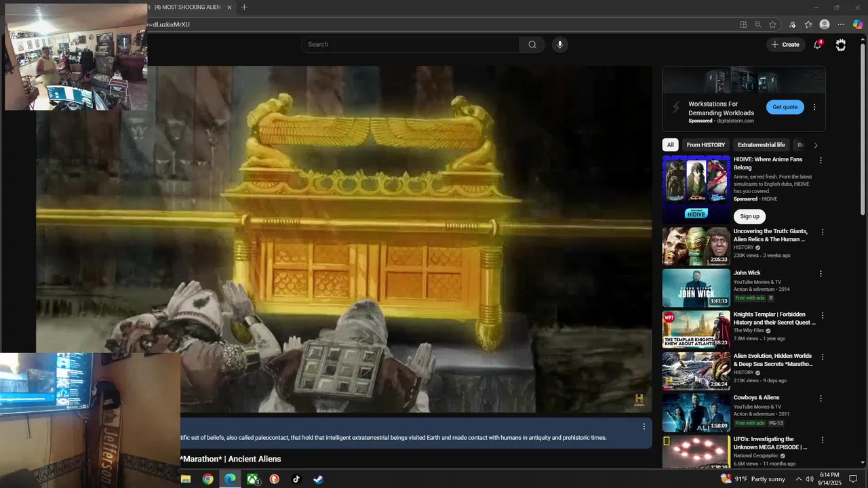868x488 pixels.
Task: Click the Ark of the Covenant video player
Action: (344, 239)
